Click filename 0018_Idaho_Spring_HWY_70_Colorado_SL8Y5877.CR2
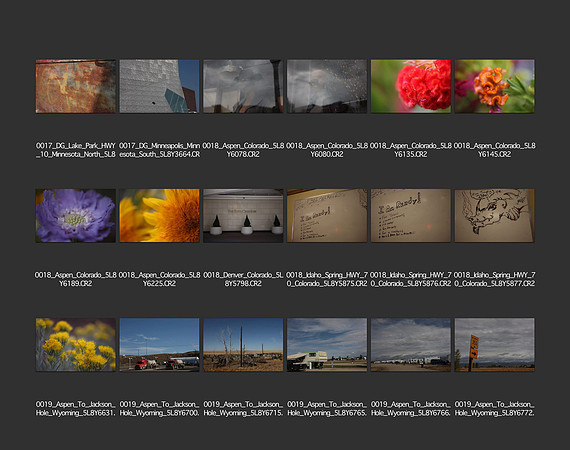The width and height of the screenshot is (570, 450). 495,279
